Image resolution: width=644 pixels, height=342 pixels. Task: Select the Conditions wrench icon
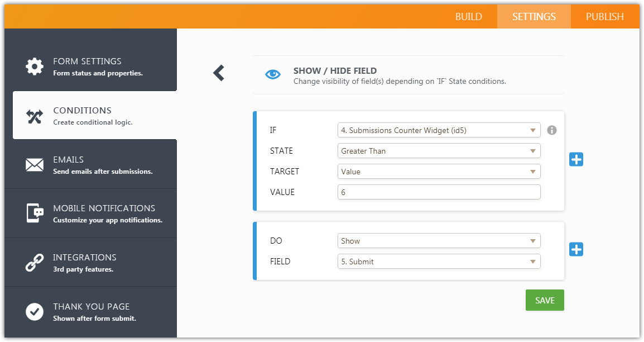click(33, 115)
